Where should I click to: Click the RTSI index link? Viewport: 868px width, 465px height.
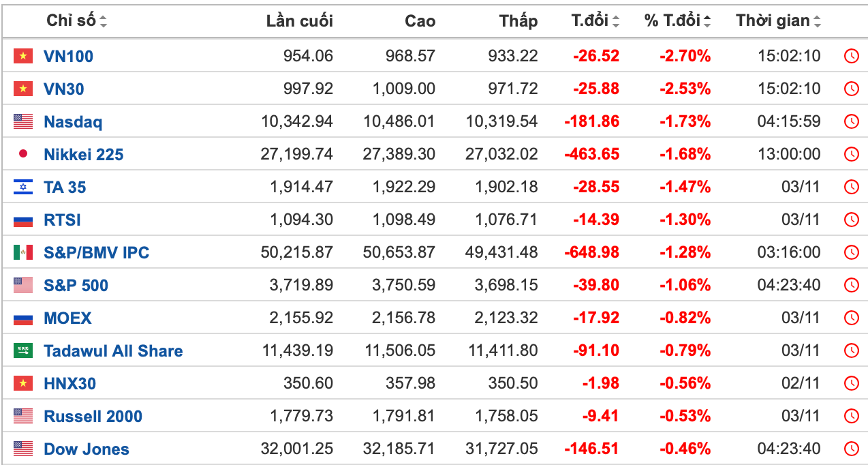[x=62, y=220]
